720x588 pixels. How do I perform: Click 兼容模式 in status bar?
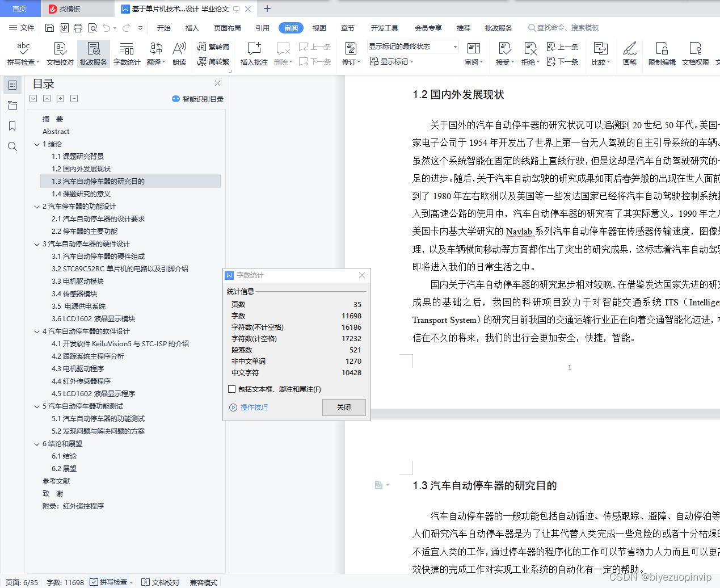[x=204, y=582]
